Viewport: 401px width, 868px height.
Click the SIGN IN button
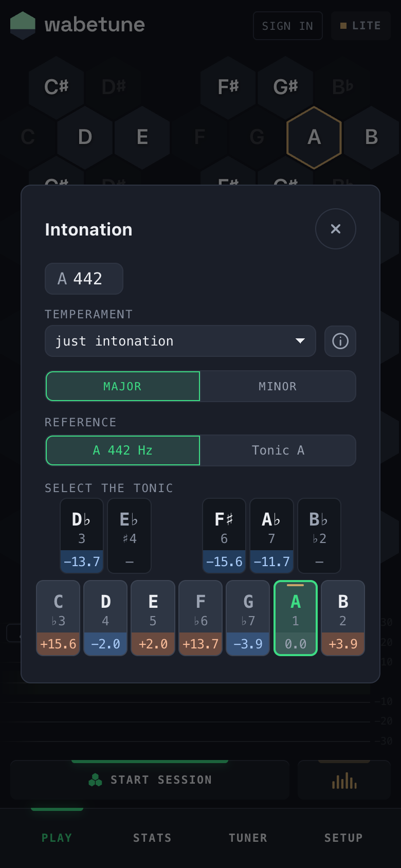point(287,26)
